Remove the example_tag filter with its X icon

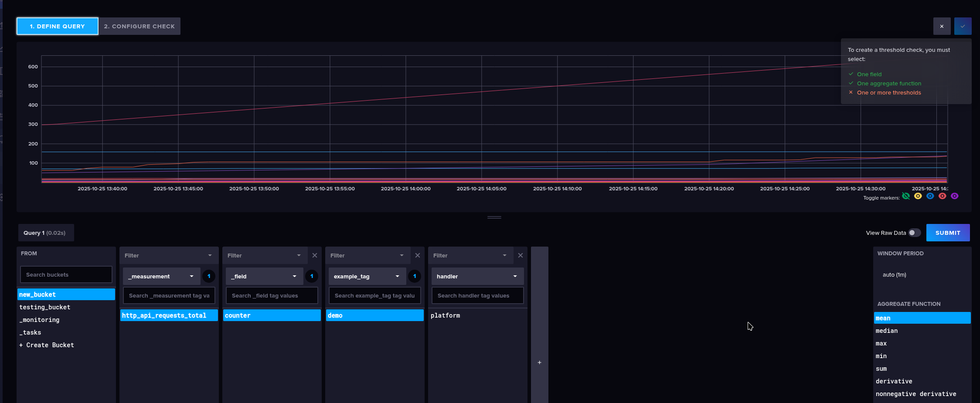417,255
